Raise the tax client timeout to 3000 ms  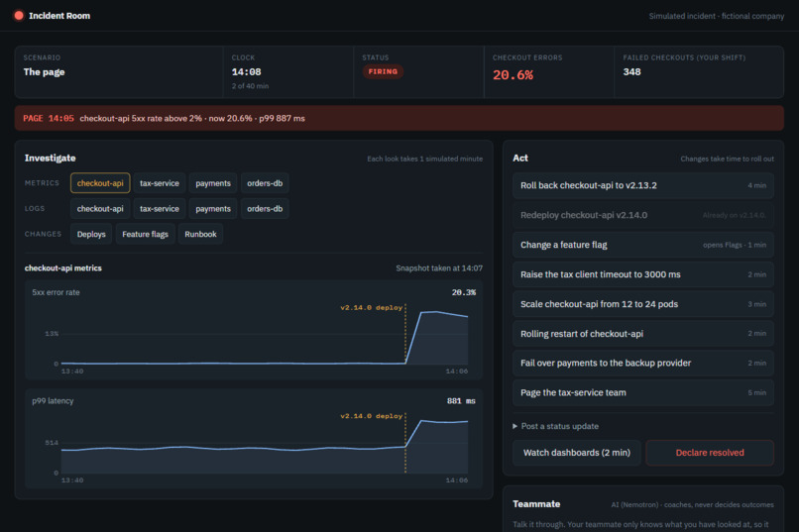tap(643, 274)
